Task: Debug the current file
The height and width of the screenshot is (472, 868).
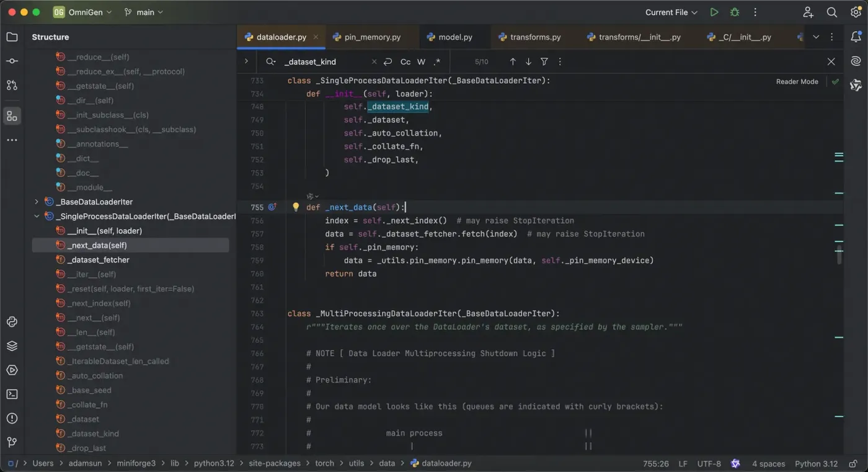Action: coord(735,12)
